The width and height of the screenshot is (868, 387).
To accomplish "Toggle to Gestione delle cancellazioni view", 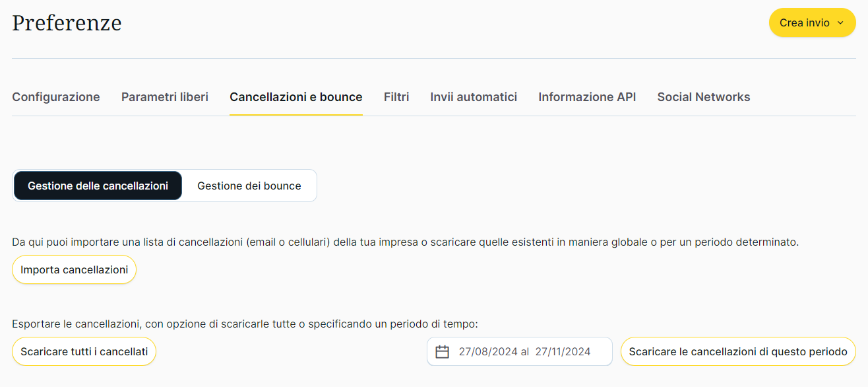I will (x=98, y=186).
